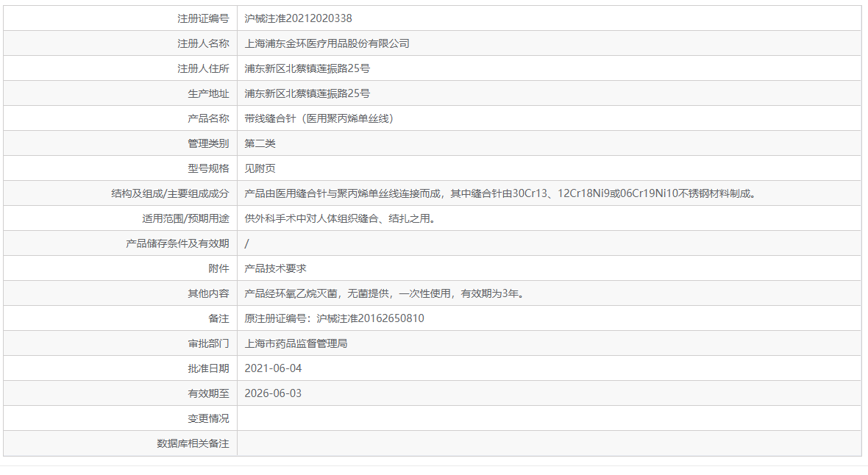This screenshot has width=868, height=475.
Task: Click the label 附件
Action: click(x=218, y=268)
